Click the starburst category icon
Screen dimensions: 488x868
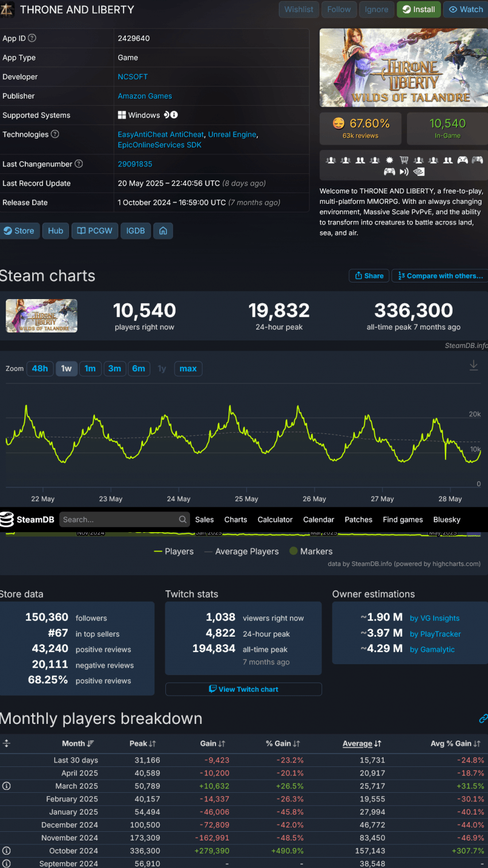point(389,160)
